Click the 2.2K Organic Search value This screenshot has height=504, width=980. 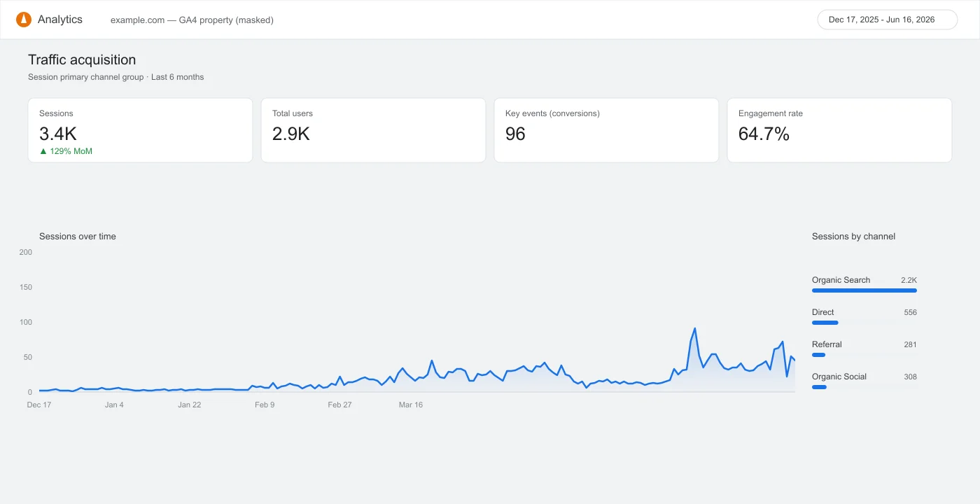(909, 280)
